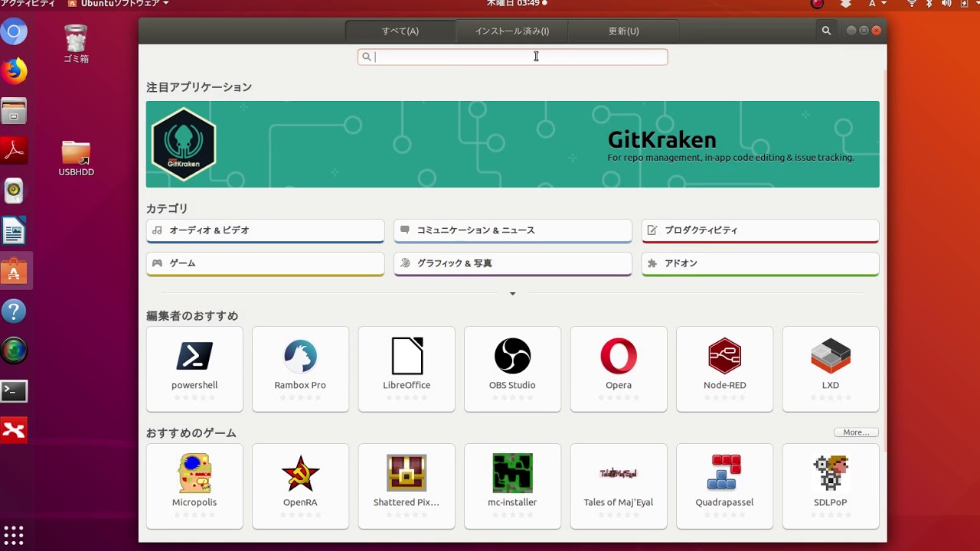Open the Micropolis game tile
This screenshot has height=551, width=980.
point(194,486)
